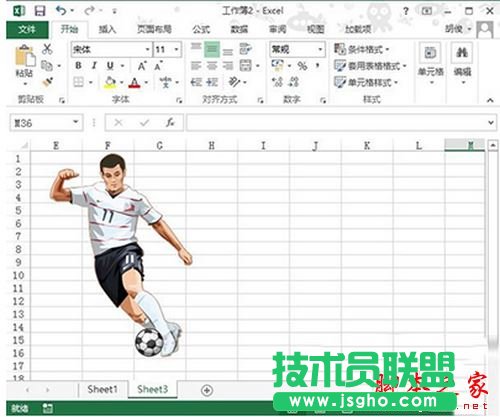Copy selection with the copy icon
The width and height of the screenshot is (500, 417).
pos(47,65)
